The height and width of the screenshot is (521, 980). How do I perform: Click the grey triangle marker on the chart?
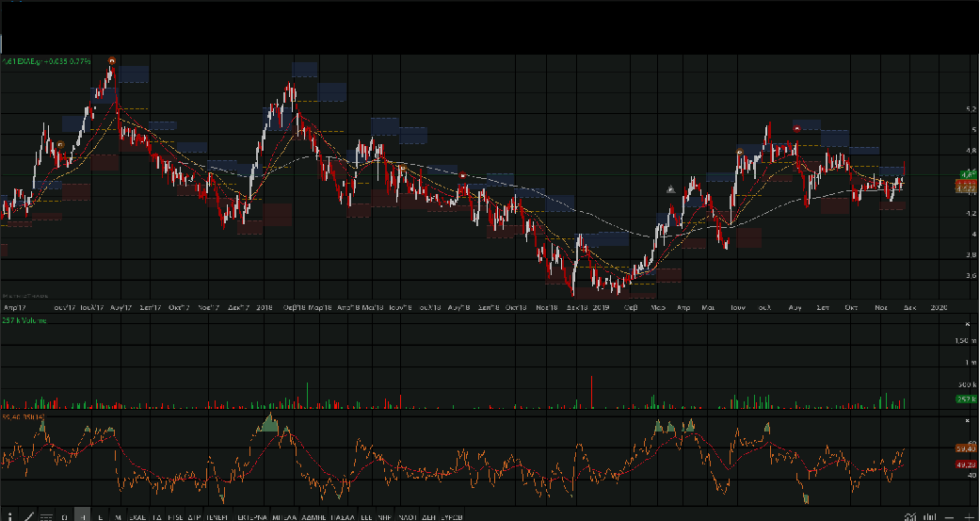click(x=670, y=189)
